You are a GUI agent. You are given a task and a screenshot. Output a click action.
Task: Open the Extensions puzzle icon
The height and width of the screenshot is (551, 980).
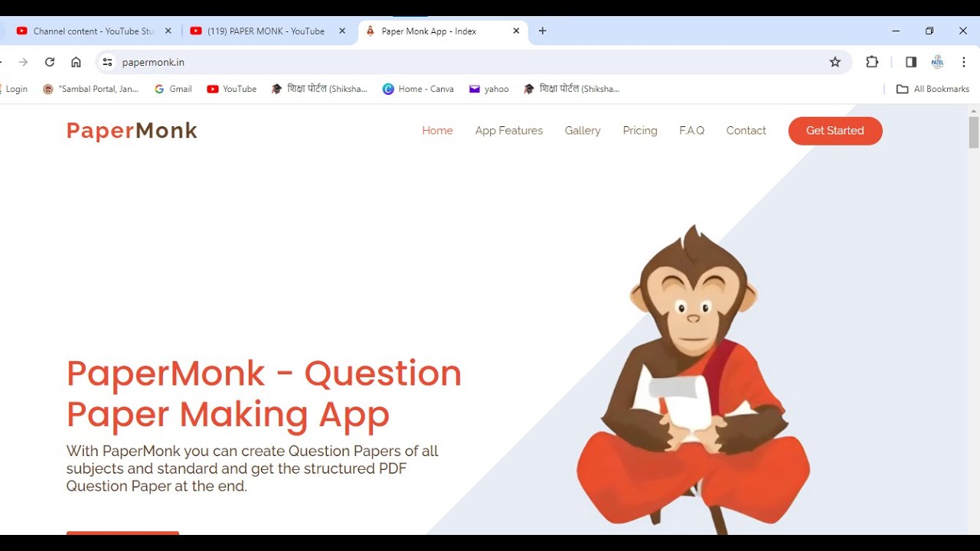pos(872,62)
